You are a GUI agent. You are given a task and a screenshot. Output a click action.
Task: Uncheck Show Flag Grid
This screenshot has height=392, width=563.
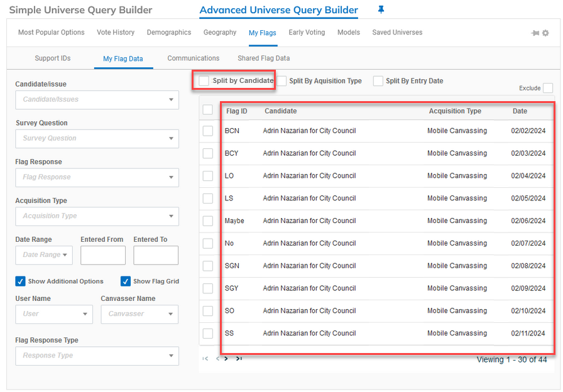pos(125,281)
